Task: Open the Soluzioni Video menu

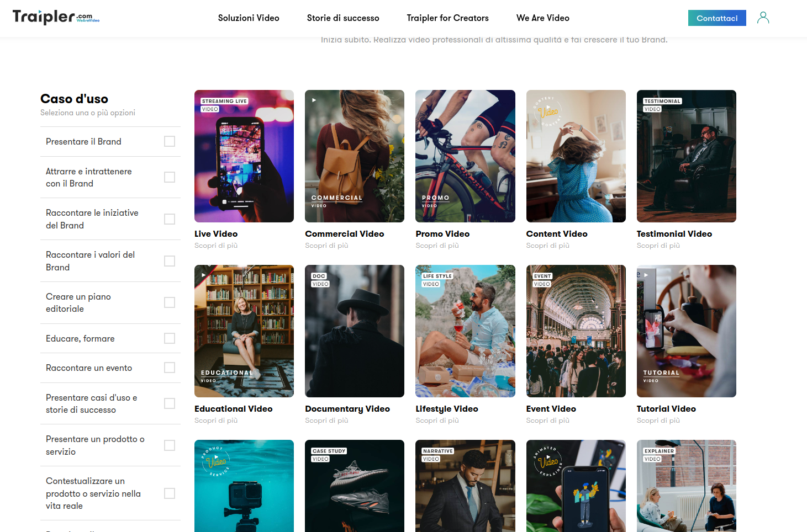Action: [249, 18]
